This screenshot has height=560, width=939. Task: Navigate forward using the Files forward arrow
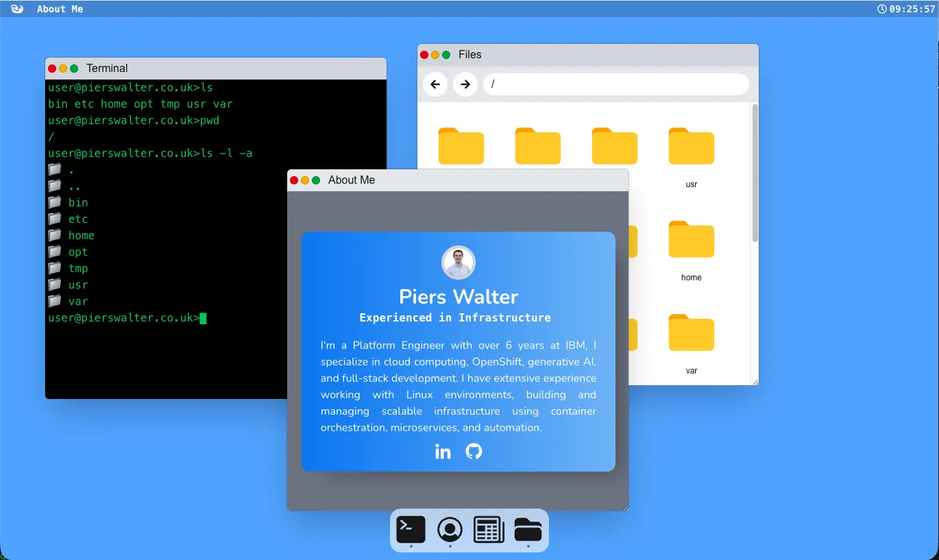(465, 84)
